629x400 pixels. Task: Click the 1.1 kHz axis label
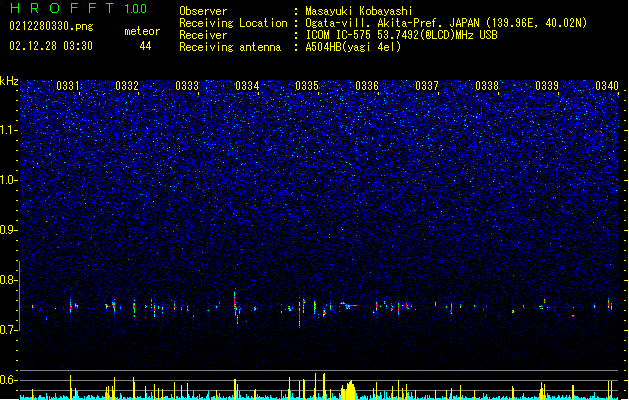(x=8, y=130)
